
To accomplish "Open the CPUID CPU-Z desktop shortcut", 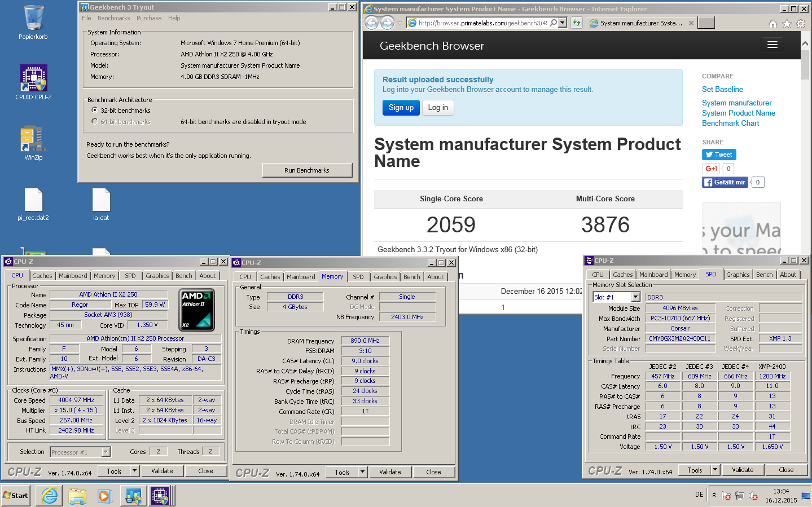I will 33,82.
